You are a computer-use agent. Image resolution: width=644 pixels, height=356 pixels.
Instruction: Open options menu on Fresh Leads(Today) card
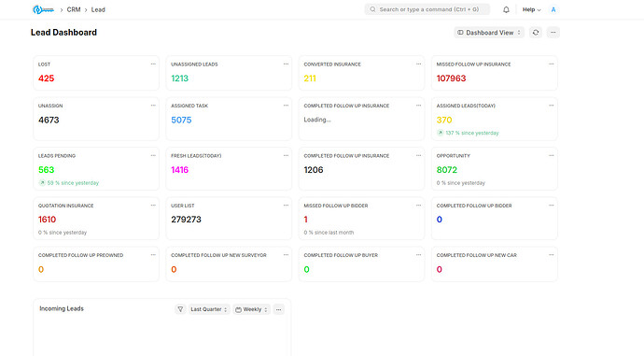coord(286,156)
